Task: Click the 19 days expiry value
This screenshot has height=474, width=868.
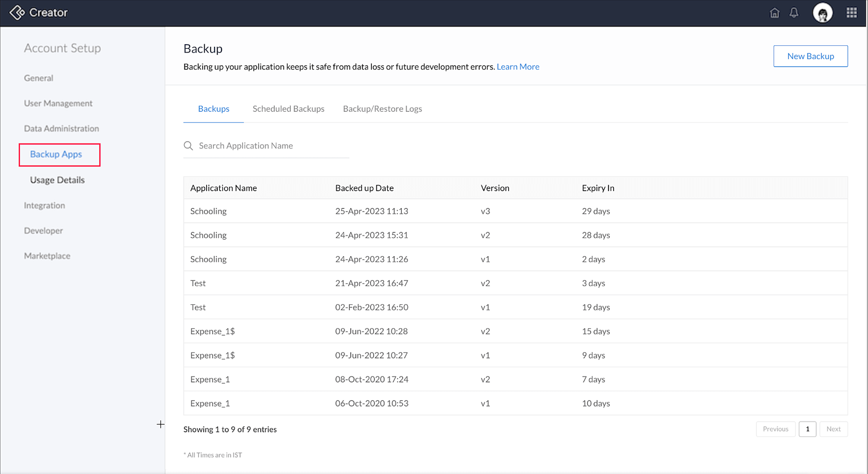Action: [596, 307]
